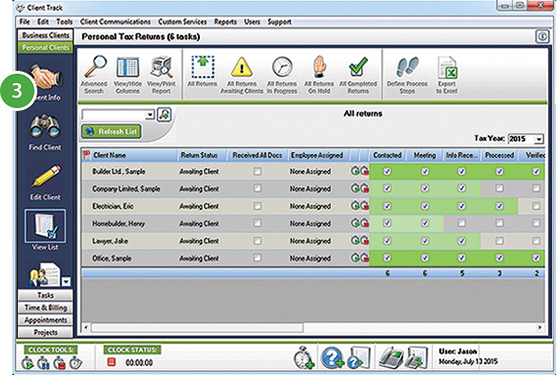Start the clock with the green play timer

tap(27, 363)
